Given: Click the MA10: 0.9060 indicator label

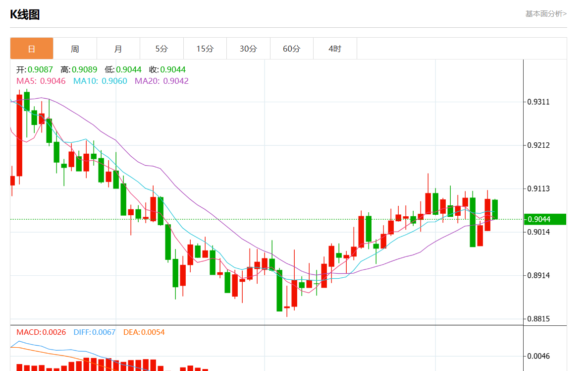Looking at the screenshot, I should 100,81.
